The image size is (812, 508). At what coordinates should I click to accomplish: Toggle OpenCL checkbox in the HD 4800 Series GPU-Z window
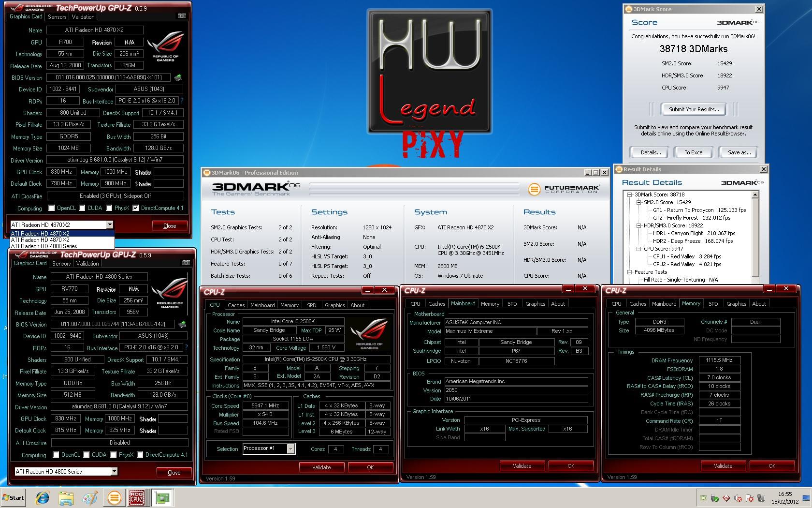tap(56, 455)
